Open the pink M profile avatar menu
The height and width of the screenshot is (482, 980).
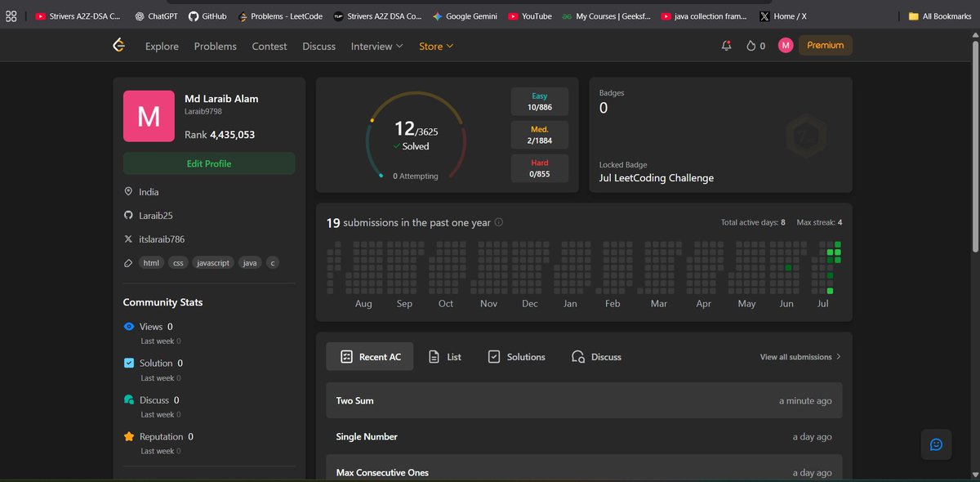[786, 46]
